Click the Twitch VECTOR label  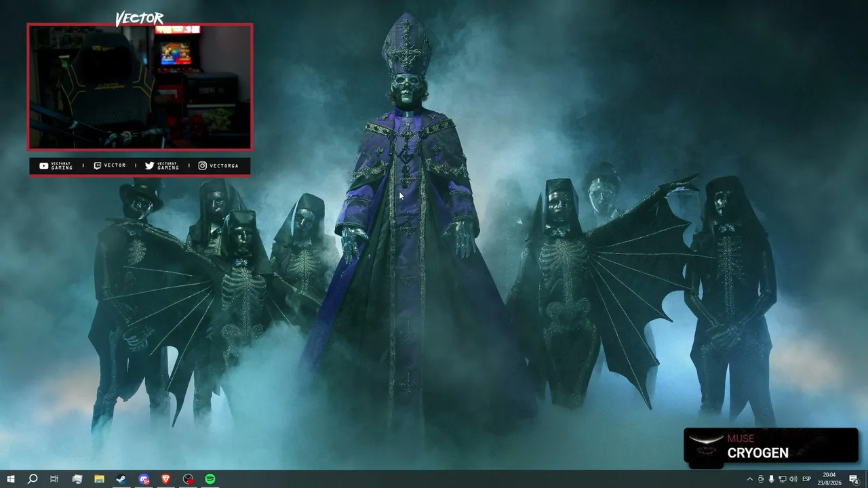pos(109,165)
